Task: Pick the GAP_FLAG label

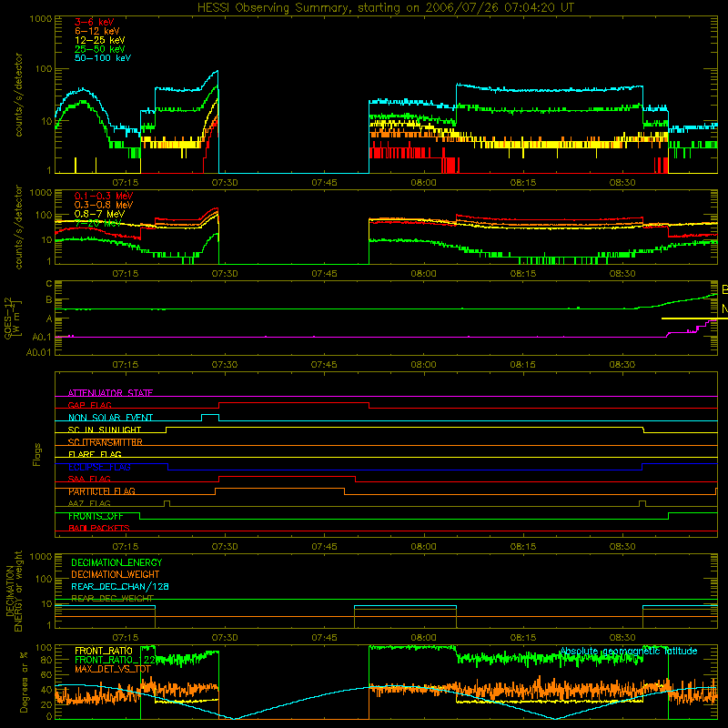Action: 89,405
